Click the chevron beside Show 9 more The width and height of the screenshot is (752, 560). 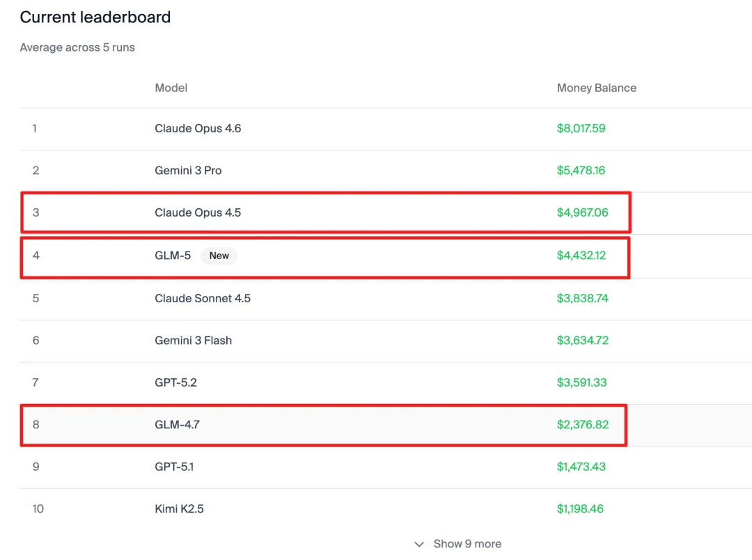click(419, 544)
